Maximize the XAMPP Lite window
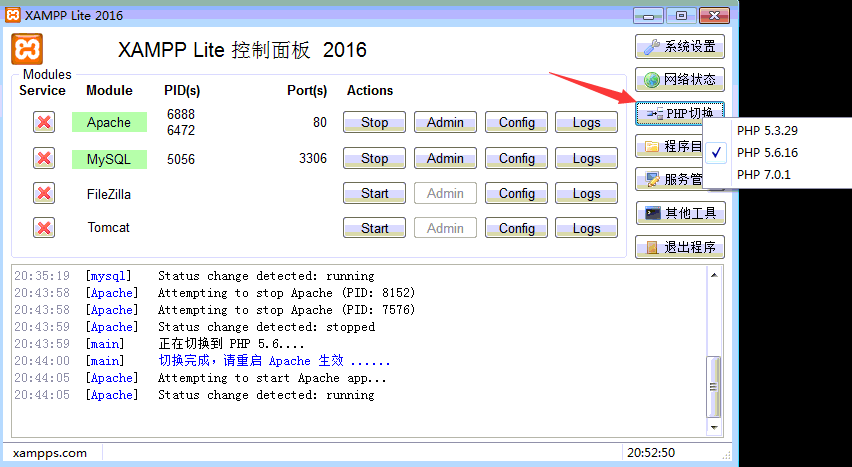This screenshot has width=852, height=467. [681, 15]
